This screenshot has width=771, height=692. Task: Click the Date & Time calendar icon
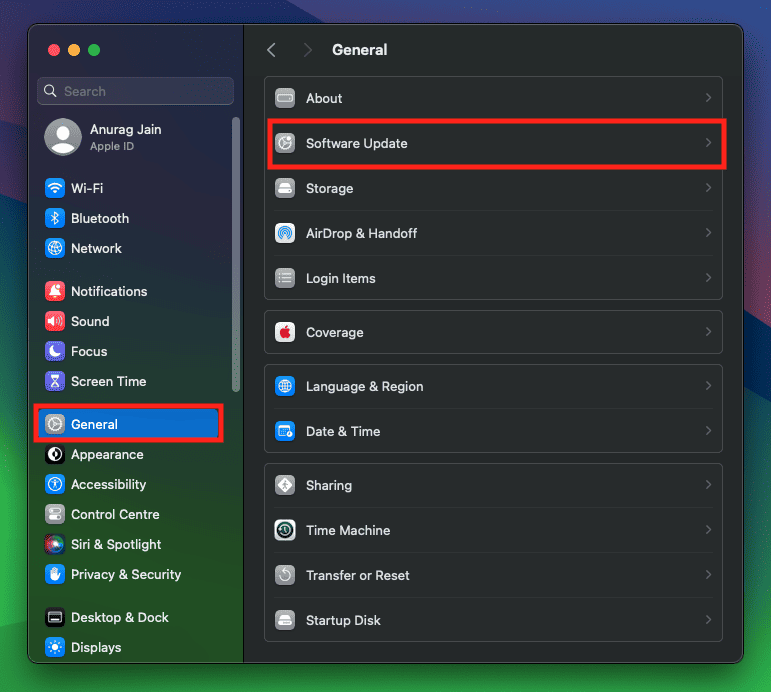(285, 431)
